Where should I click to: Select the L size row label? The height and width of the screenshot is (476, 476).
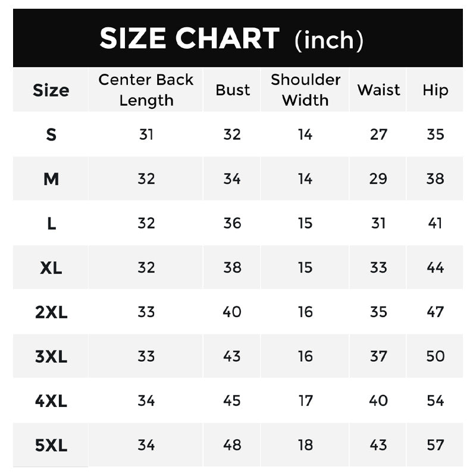click(x=51, y=224)
